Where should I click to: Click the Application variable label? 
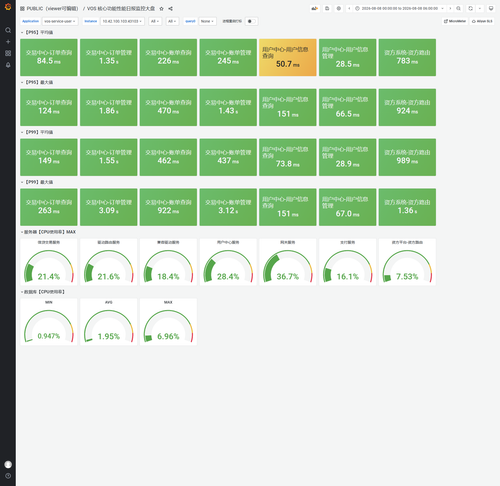click(x=30, y=21)
